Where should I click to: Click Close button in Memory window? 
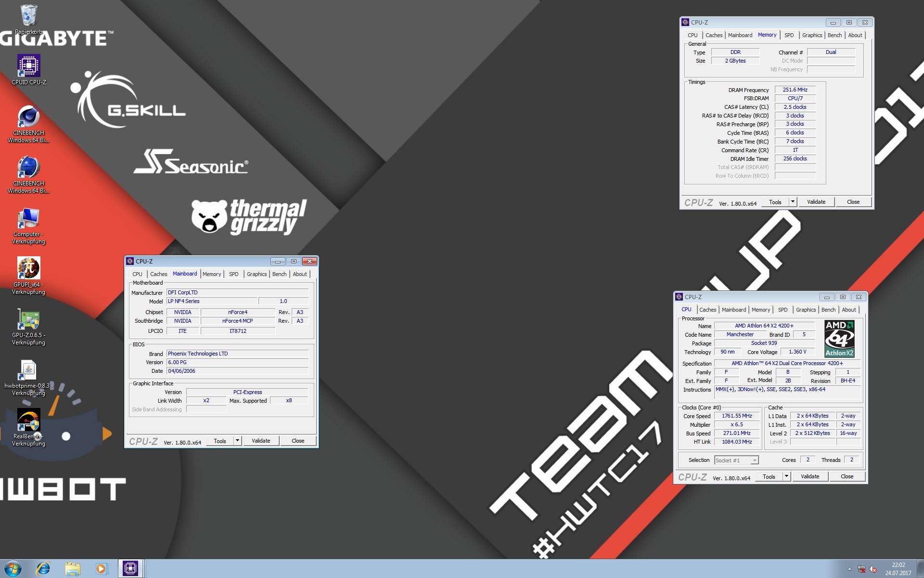tap(853, 202)
